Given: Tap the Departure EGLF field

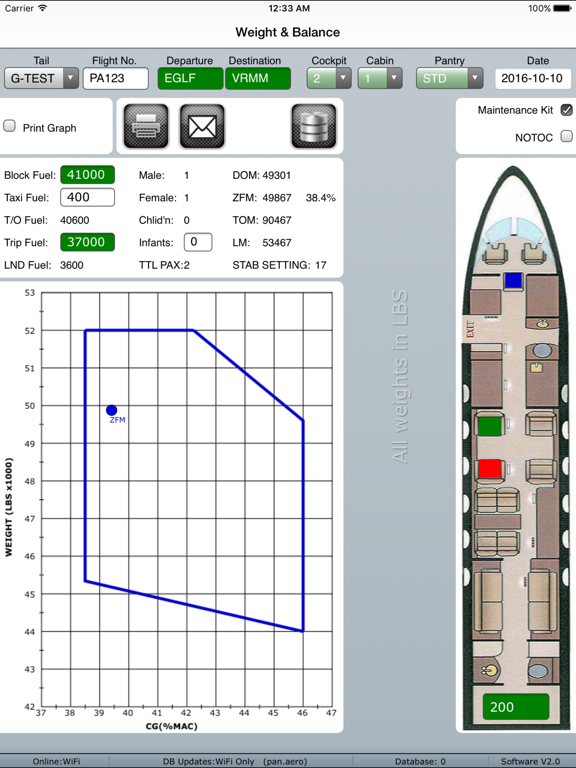Looking at the screenshot, I should coord(191,78).
